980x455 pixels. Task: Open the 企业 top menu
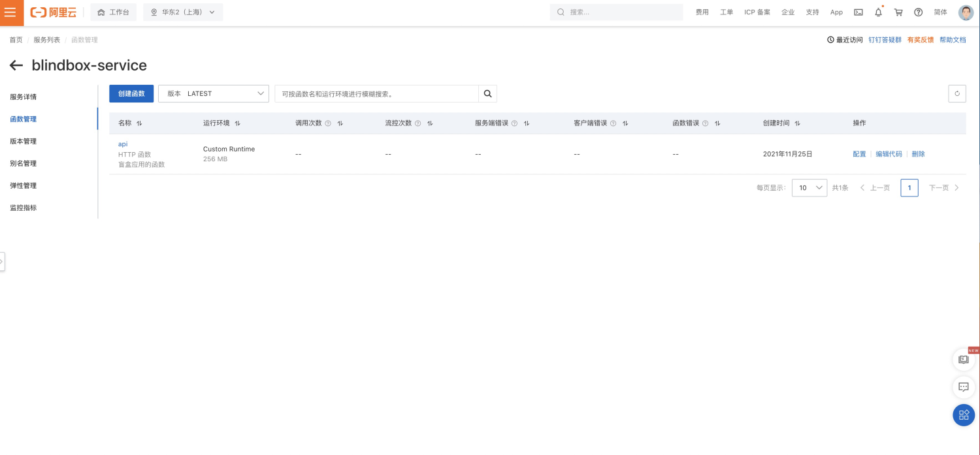tap(788, 12)
